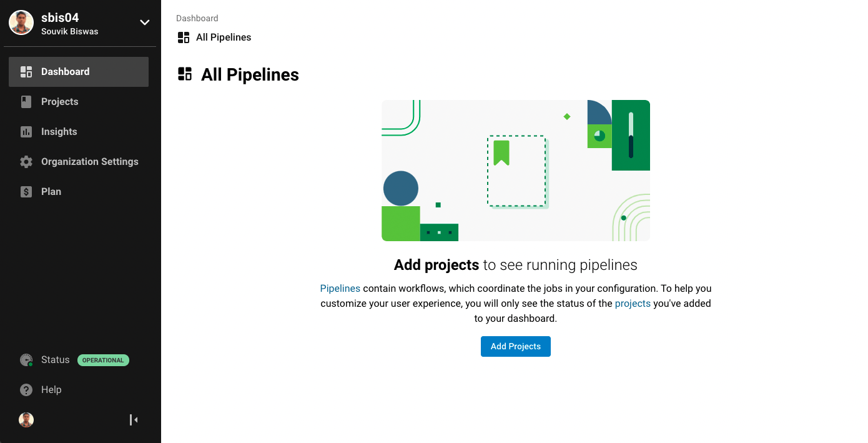This screenshot has height=443, width=868.
Task: Click the All Pipelines breadcrumb item
Action: [214, 37]
